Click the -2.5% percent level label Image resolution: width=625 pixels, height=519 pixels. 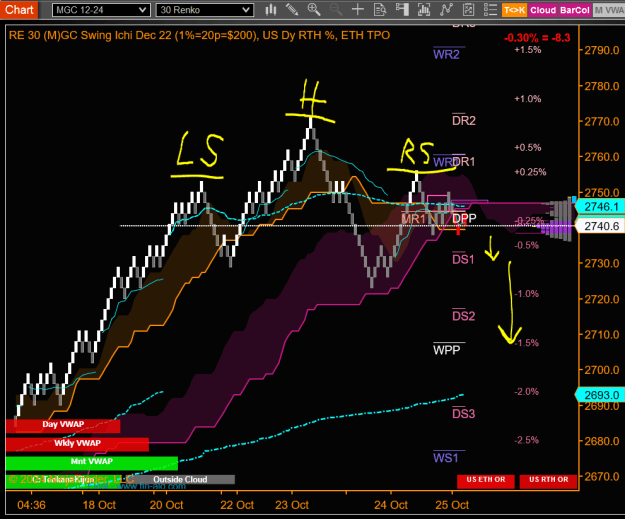[527, 440]
